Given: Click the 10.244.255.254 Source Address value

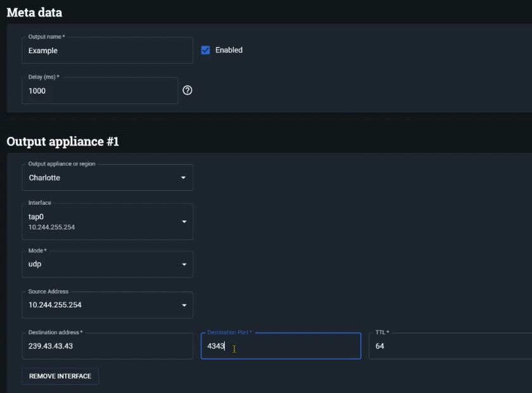Looking at the screenshot, I should click(55, 305).
